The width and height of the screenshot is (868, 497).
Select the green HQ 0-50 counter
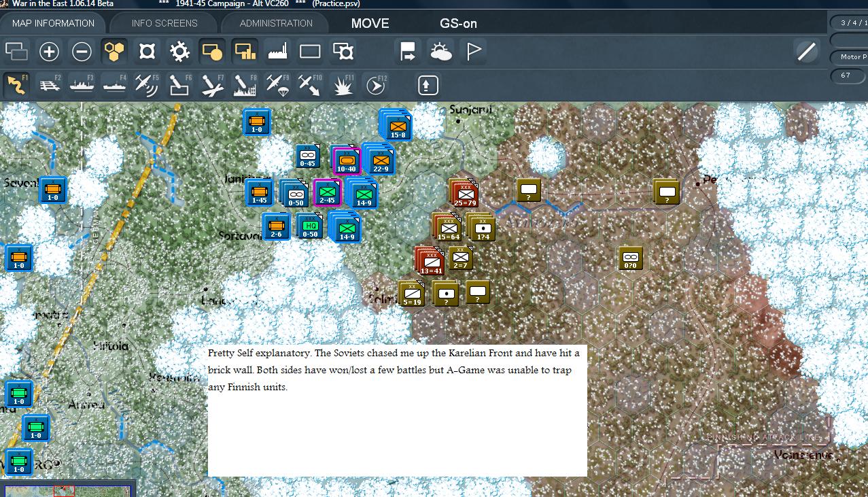pos(309,226)
